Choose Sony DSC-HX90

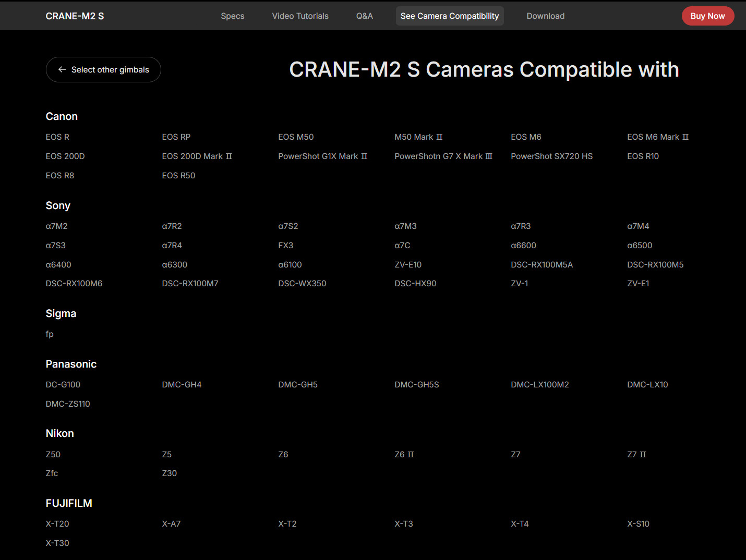416,284
